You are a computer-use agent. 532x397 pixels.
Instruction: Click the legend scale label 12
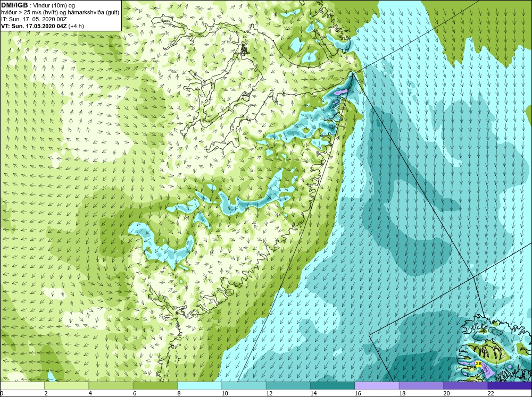(x=269, y=393)
